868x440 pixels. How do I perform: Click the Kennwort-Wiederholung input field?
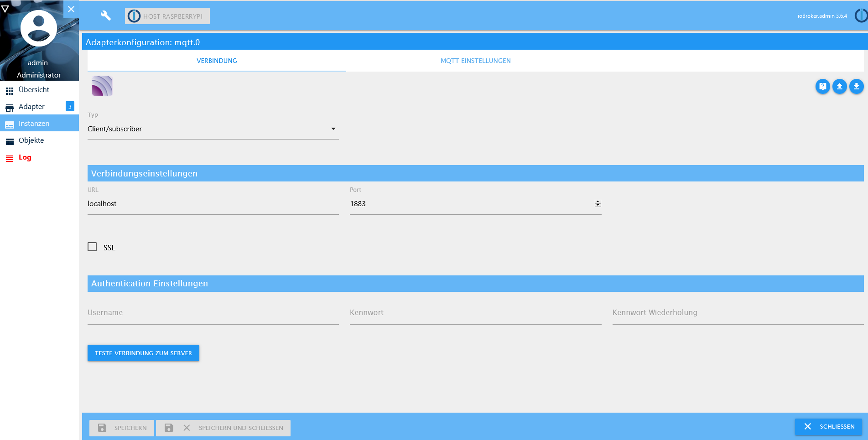[738, 313]
